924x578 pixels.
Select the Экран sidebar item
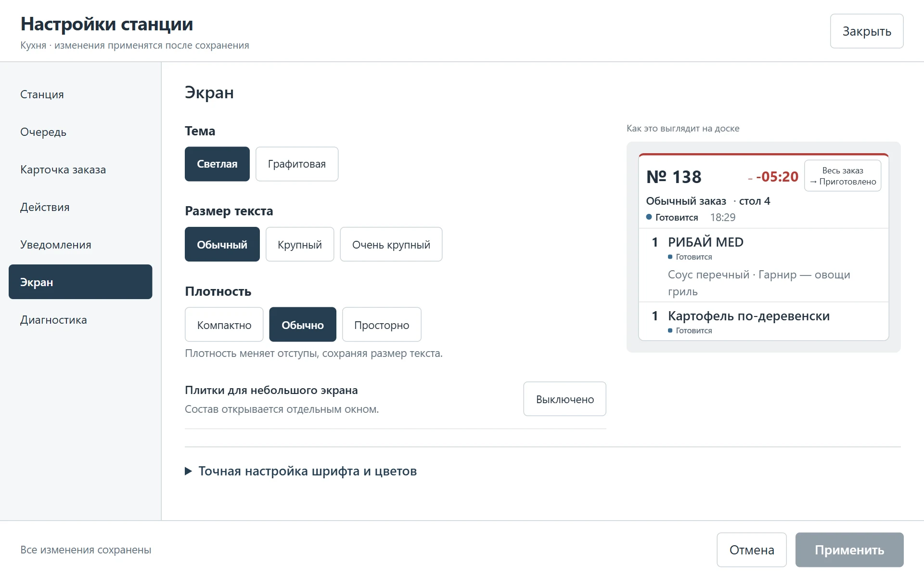point(80,282)
